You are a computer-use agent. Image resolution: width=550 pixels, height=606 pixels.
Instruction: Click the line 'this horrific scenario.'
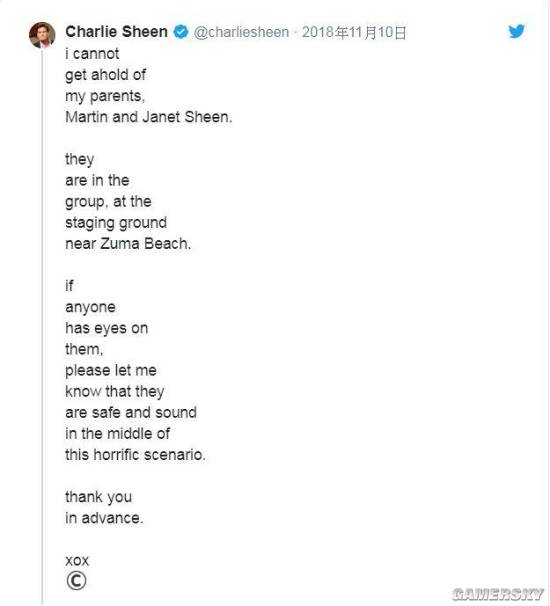135,455
